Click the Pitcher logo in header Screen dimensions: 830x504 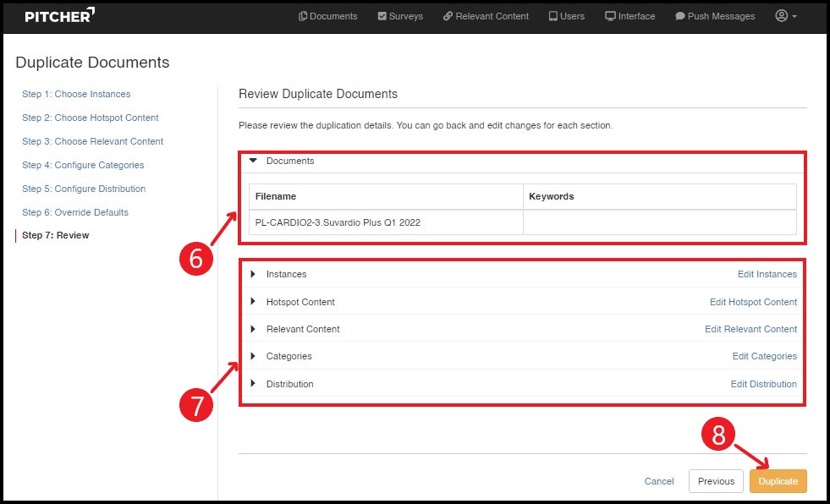click(x=59, y=16)
